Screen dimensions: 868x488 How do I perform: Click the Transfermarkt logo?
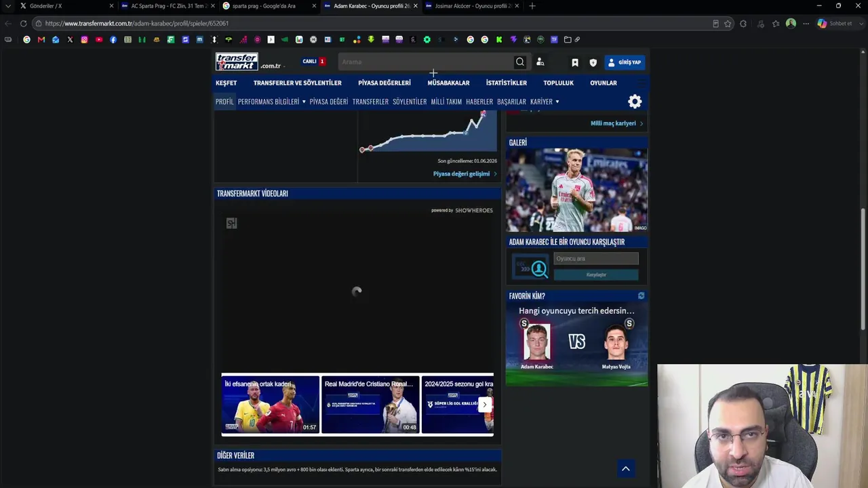[x=237, y=62]
